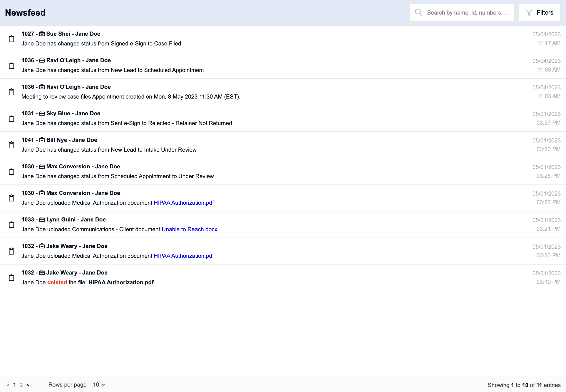This screenshot has height=392, width=566.
Task: Click the briefcase icon next to Bill Nye
Action: click(x=42, y=140)
